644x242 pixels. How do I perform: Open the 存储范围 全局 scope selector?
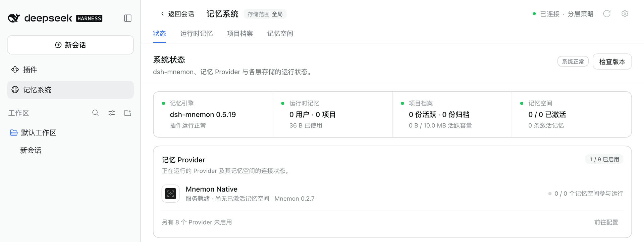pyautogui.click(x=265, y=14)
